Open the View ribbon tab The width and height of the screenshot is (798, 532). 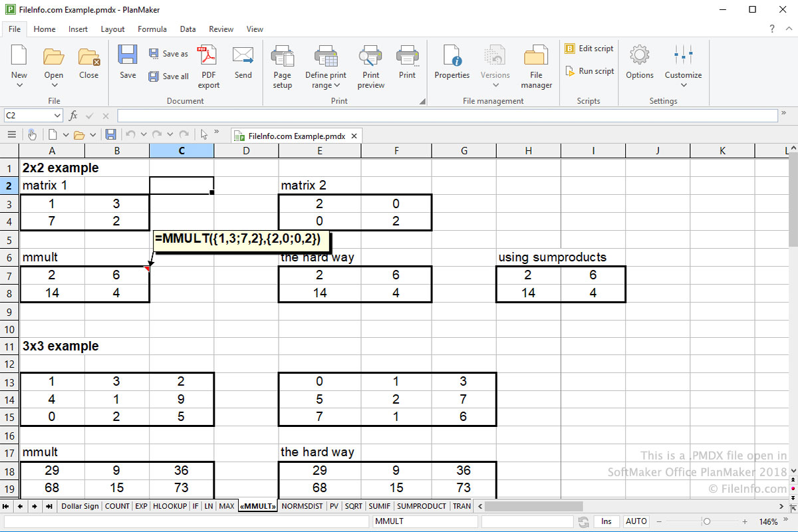pyautogui.click(x=255, y=29)
